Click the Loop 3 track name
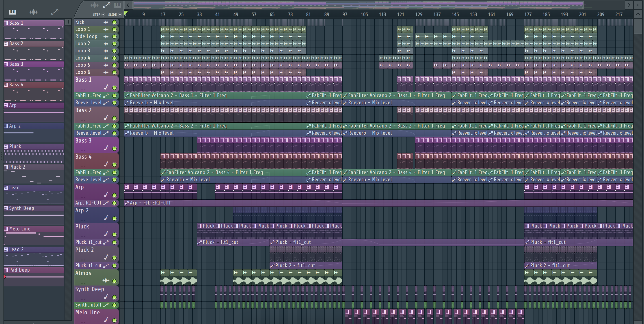 tap(82, 51)
